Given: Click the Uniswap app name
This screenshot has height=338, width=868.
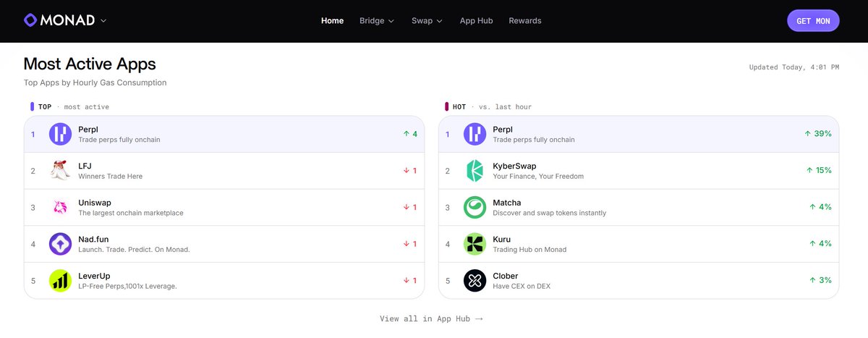Looking at the screenshot, I should 95,203.
